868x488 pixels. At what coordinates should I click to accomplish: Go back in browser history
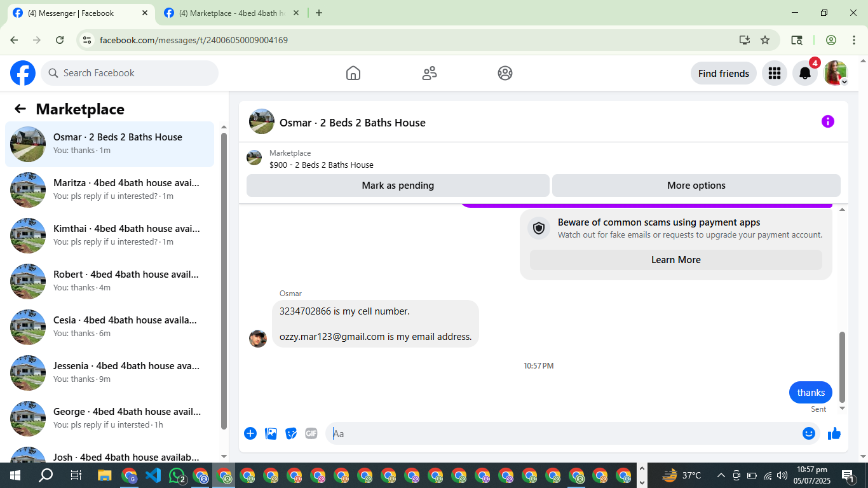point(14,40)
